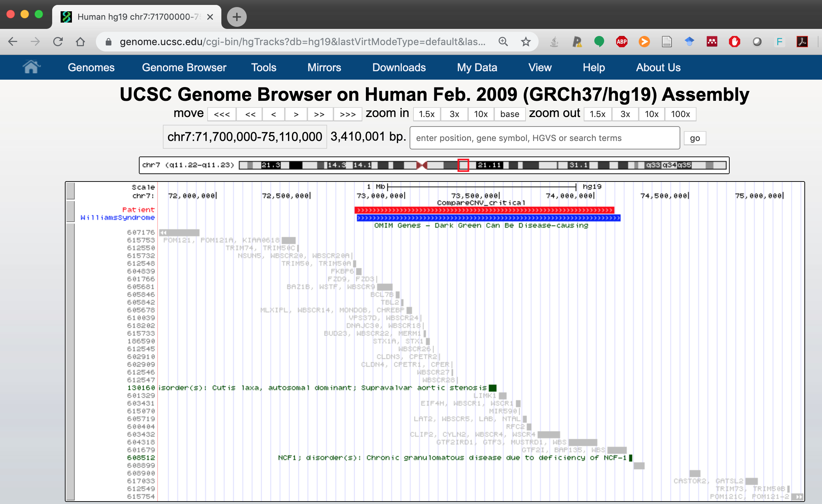Click the Adobe Acrobat extension icon
This screenshot has height=504, width=822.
pos(802,42)
